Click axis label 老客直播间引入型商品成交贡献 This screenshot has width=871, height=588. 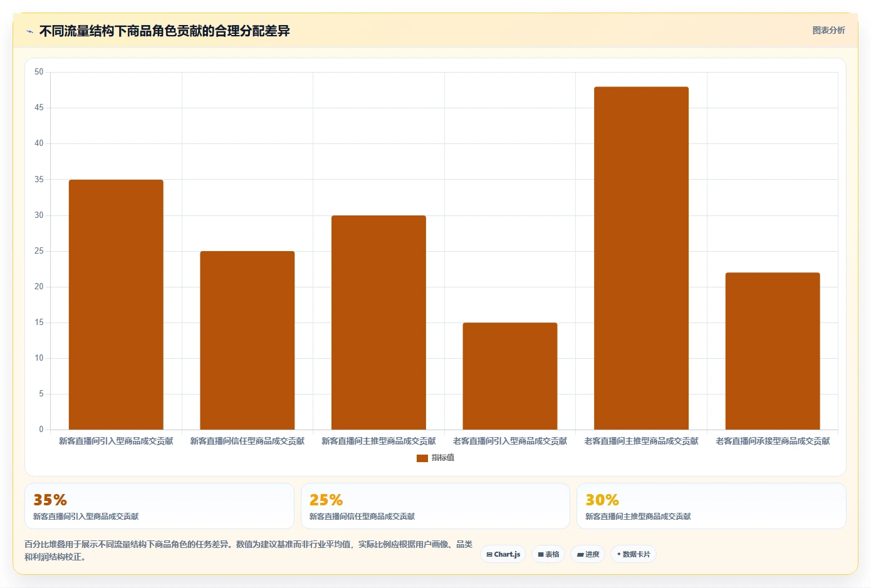click(510, 441)
